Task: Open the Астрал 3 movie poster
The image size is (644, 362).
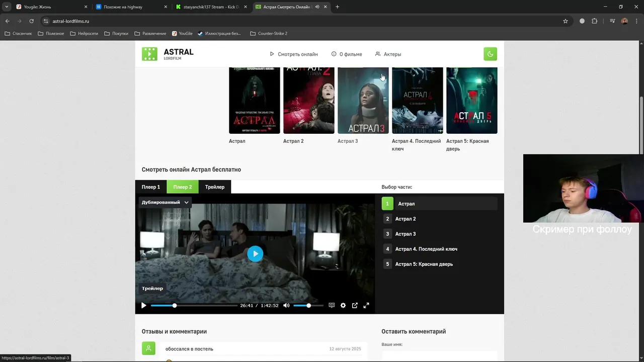Action: 363,101
